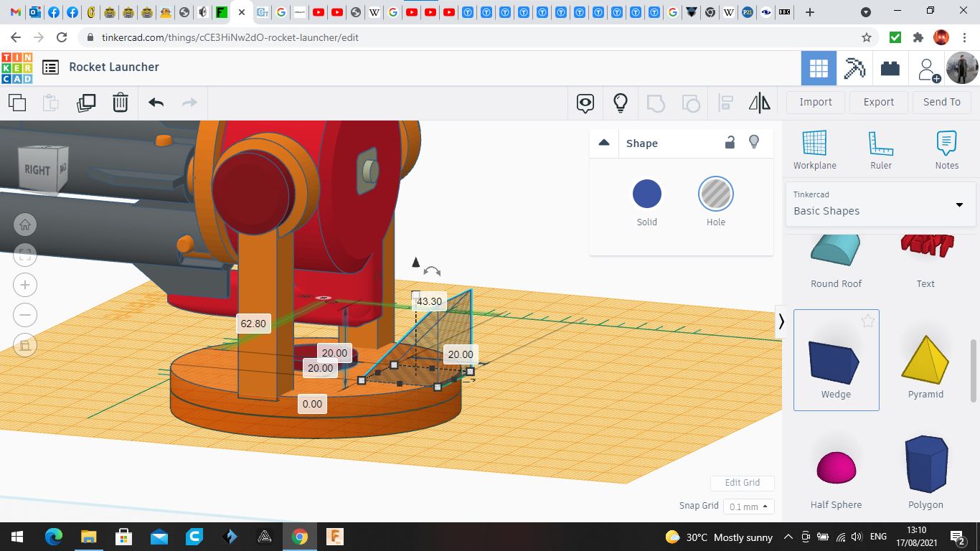The image size is (980, 551).
Task: Toggle the shape lock icon
Action: pos(730,142)
